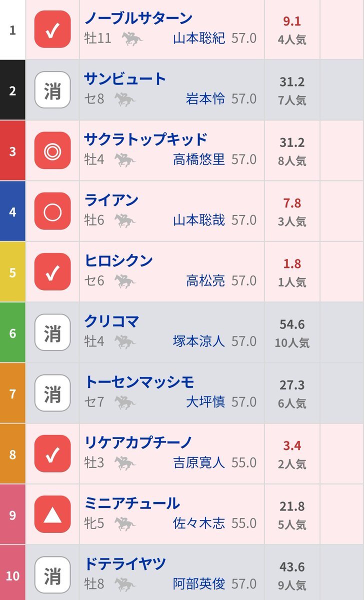
Task: Tap the 消 mark on トーセンマッシモ
Action: [52, 393]
